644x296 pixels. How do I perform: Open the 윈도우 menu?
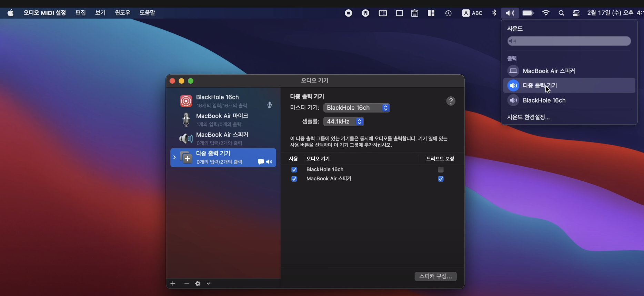(x=122, y=13)
